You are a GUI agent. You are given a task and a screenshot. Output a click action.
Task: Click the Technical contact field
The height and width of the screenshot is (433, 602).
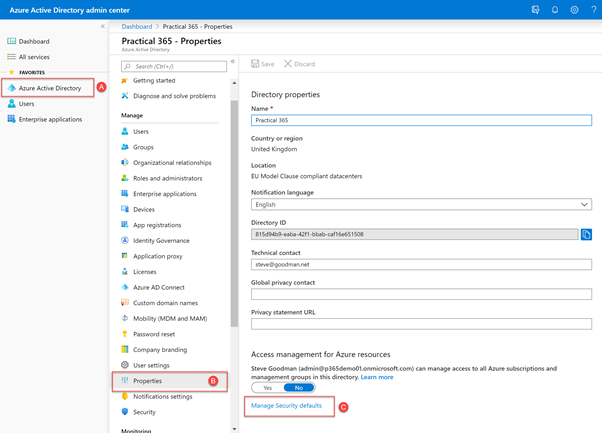(421, 264)
